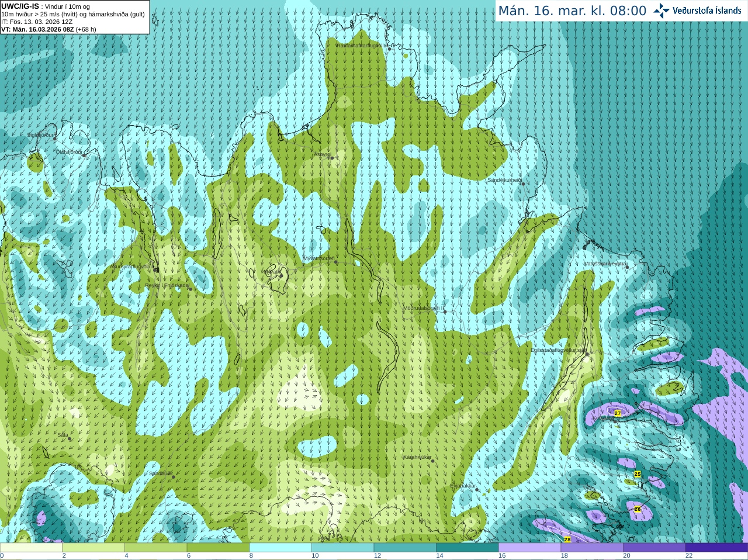
Task: Click the legend value 8
Action: click(251, 556)
